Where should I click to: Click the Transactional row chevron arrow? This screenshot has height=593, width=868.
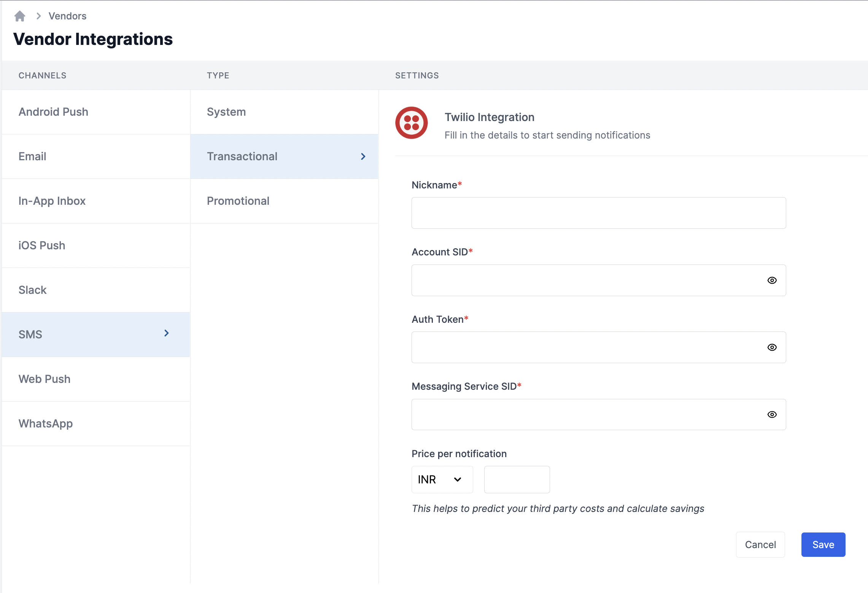363,156
